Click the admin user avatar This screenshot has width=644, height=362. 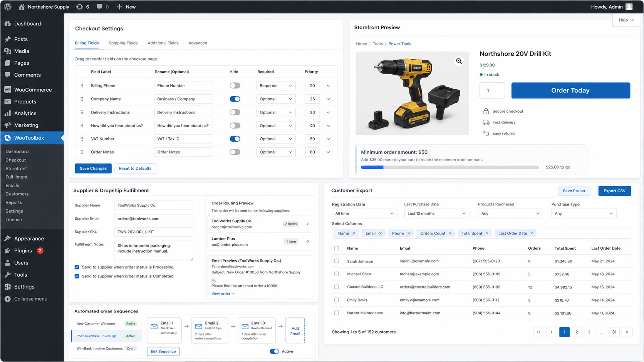point(629,7)
